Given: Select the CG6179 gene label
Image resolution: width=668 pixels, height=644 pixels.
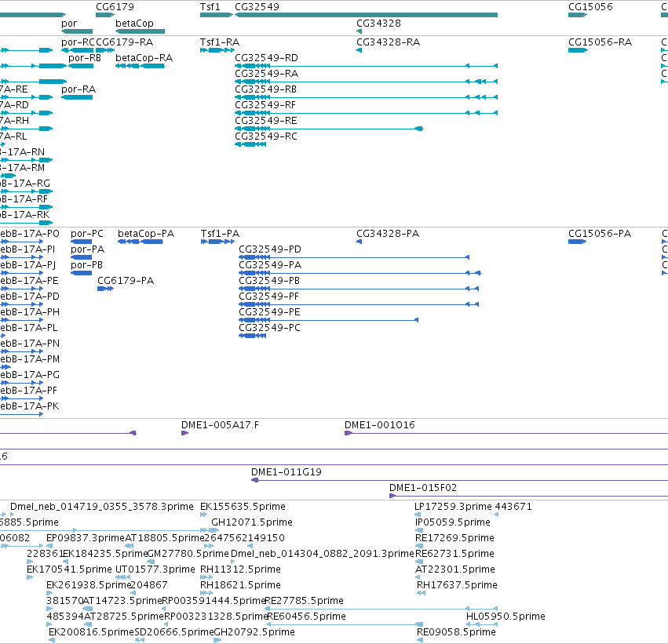Looking at the screenshot, I should 115,7.
